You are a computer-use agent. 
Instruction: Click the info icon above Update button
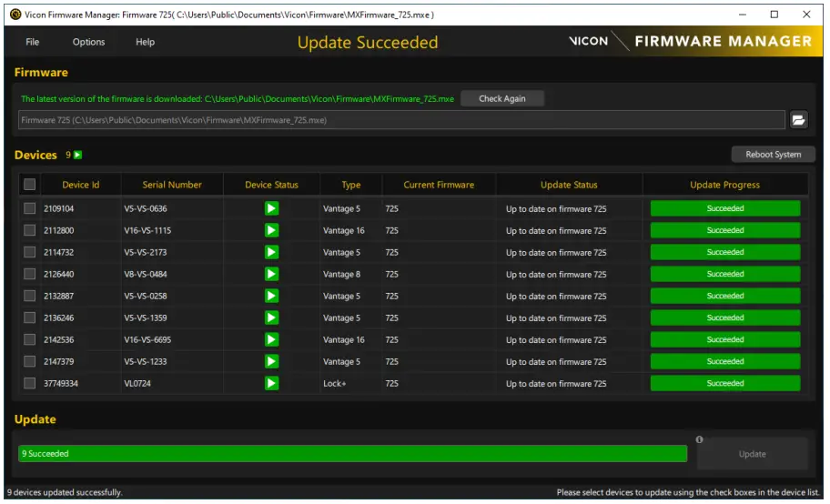coord(699,439)
